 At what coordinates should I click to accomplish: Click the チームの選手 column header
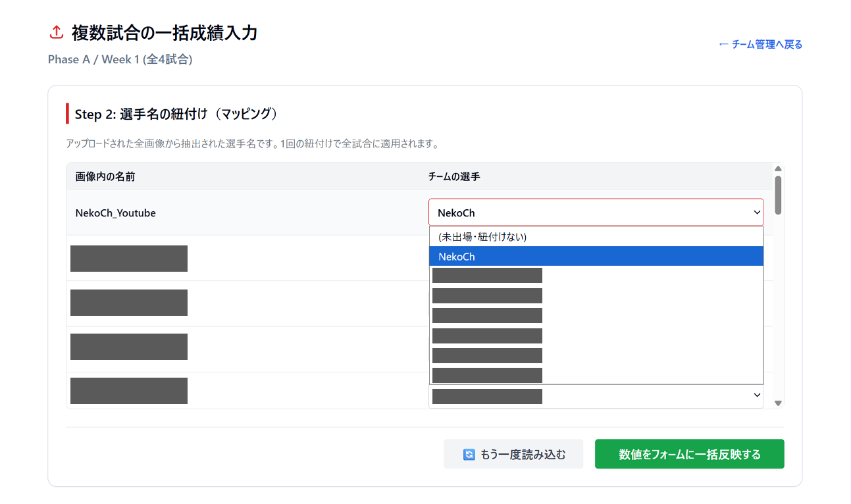pos(454,176)
